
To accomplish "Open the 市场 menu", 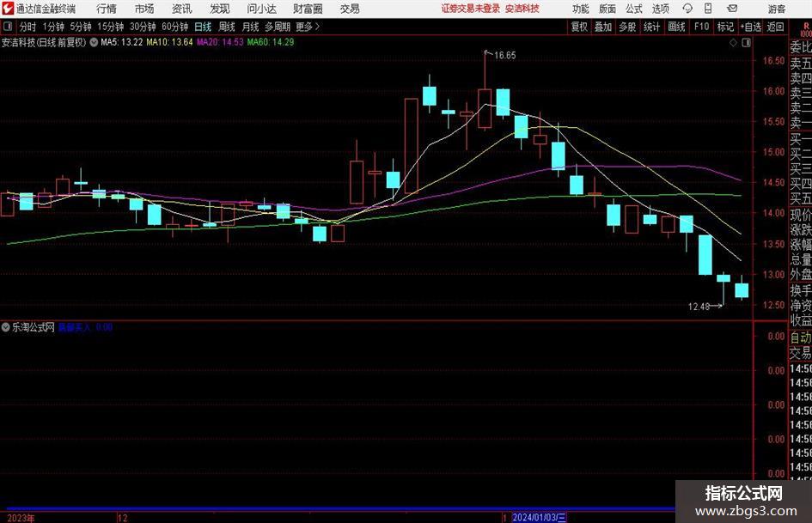I will (x=144, y=9).
